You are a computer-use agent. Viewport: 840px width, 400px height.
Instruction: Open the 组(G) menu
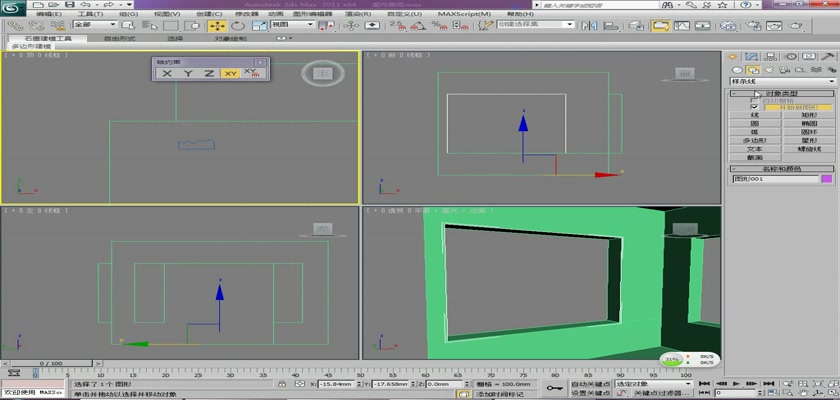click(x=128, y=14)
